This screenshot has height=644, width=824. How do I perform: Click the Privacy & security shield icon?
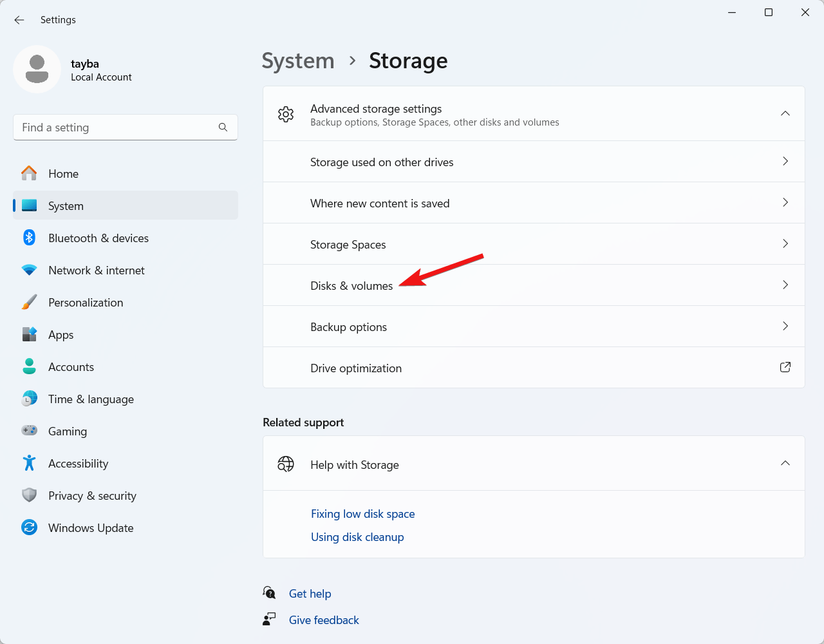(29, 495)
